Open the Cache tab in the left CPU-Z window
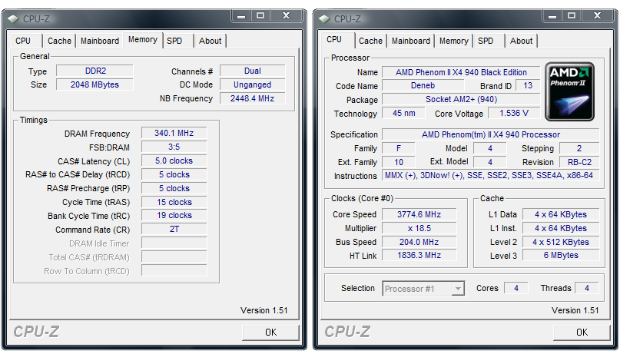Screen dimensions: 620x364 (x=59, y=41)
